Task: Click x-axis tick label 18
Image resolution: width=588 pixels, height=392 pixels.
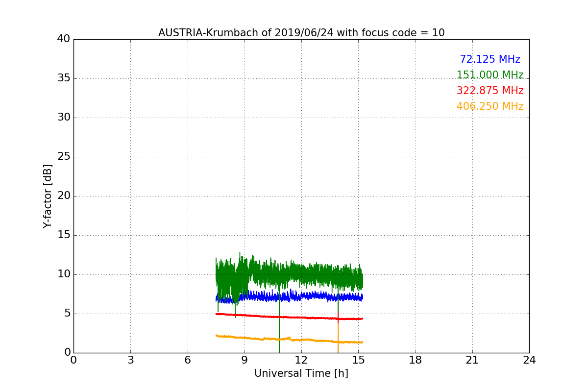Action: (415, 360)
